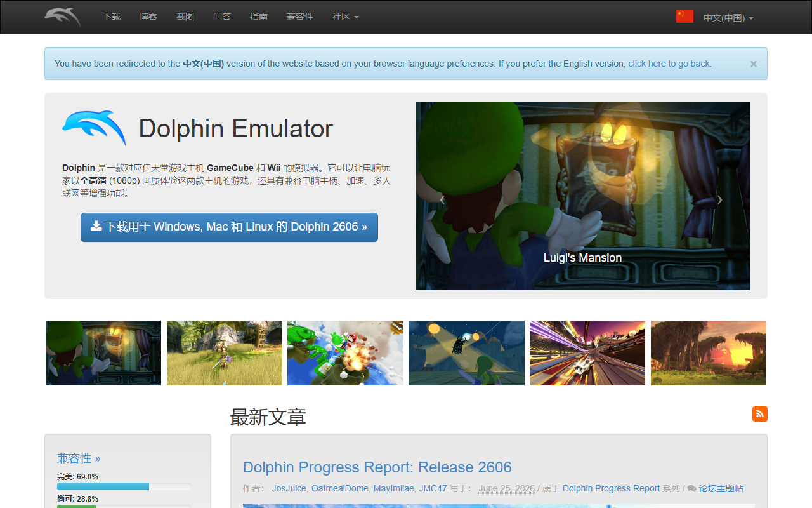Viewport: 812px width, 508px height.
Task: Select the Luigi's Mansion thumbnail
Action: pyautogui.click(x=103, y=353)
